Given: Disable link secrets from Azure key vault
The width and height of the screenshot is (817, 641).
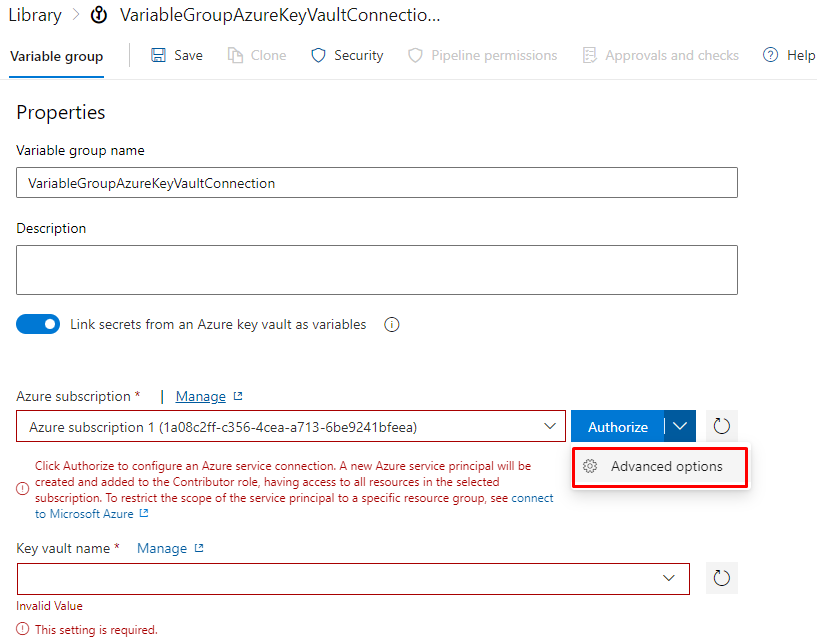Looking at the screenshot, I should coord(38,325).
